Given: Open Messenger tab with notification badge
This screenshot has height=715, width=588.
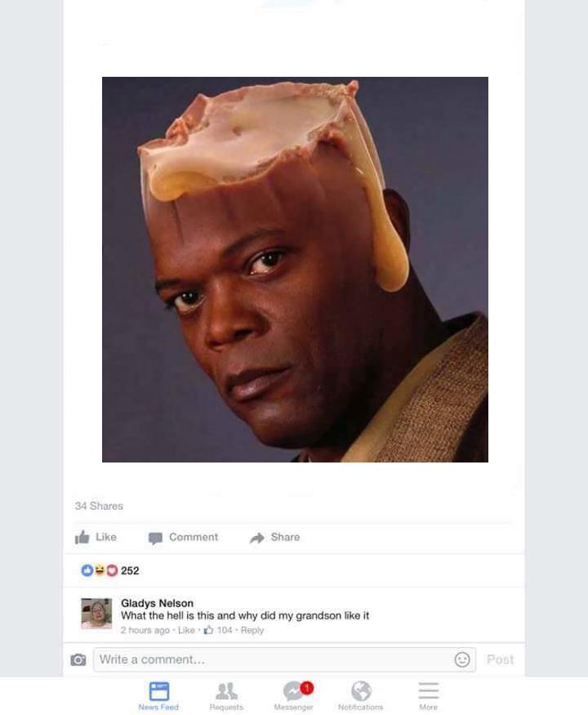Looking at the screenshot, I should coord(293,695).
